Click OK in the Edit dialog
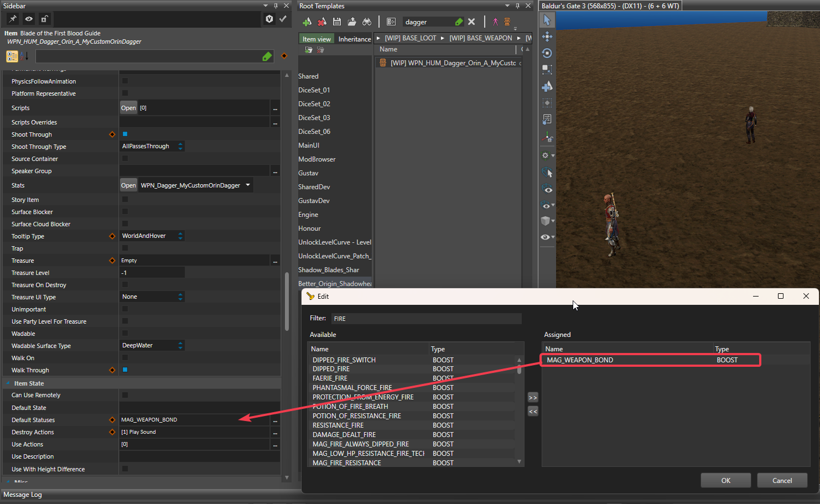820x504 pixels. pos(725,480)
